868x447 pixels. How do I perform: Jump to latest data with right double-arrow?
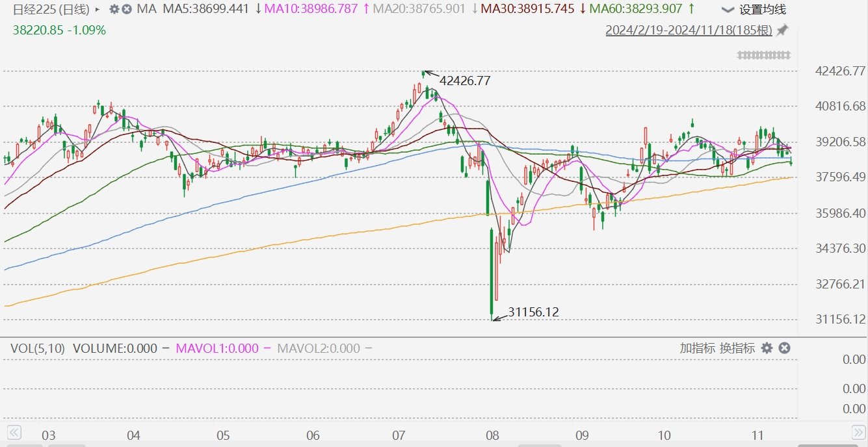tap(858, 432)
